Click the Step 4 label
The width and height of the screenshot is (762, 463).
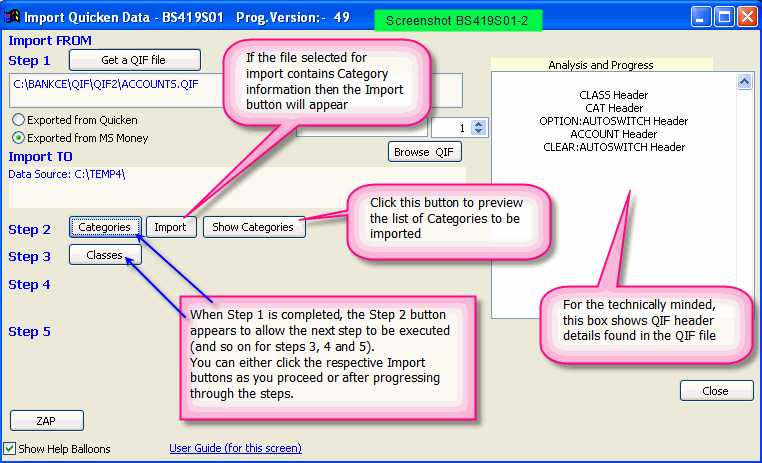pos(29,285)
